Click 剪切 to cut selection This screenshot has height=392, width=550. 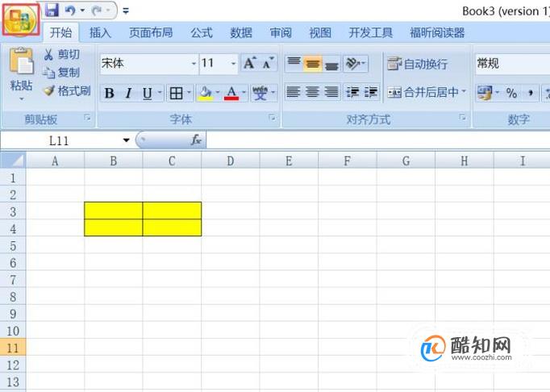[x=62, y=54]
